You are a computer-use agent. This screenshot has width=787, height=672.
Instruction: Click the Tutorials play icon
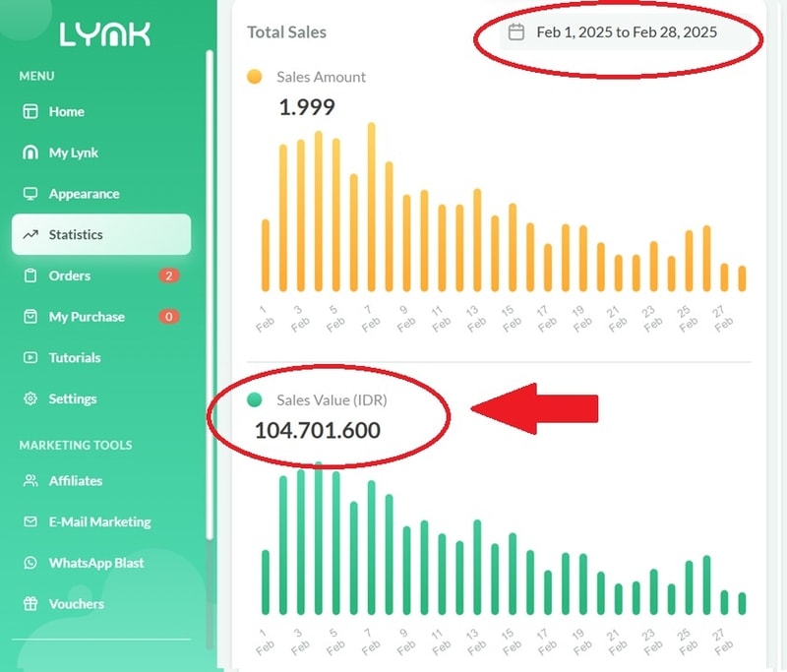pyautogui.click(x=30, y=358)
